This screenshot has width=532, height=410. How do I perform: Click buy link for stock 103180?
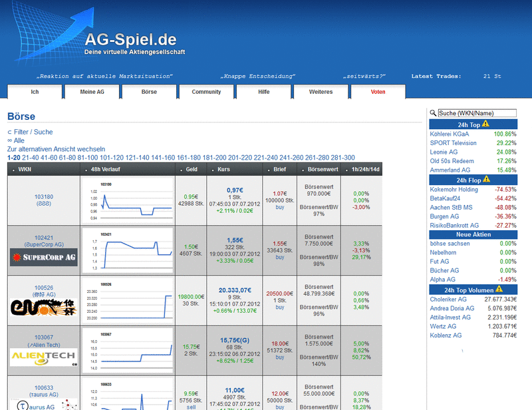pos(279,208)
